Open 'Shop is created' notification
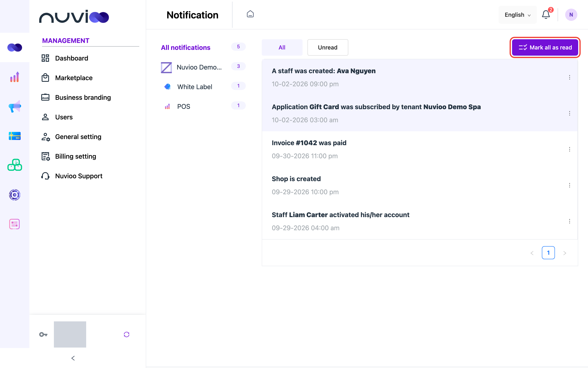 pyautogui.click(x=420, y=185)
